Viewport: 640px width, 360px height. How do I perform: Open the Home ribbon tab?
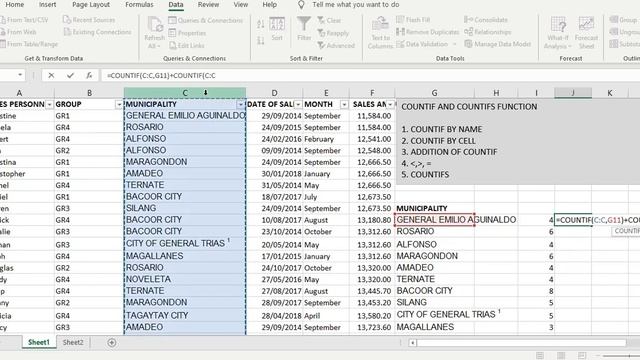(14, 4)
